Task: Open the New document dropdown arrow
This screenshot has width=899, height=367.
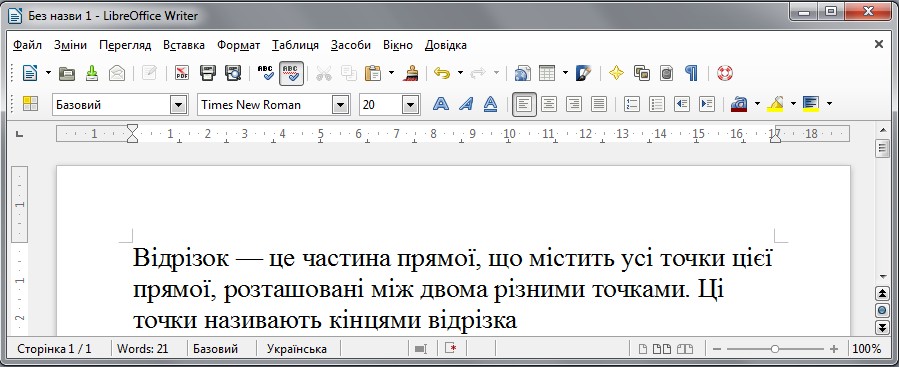Action: pos(48,73)
